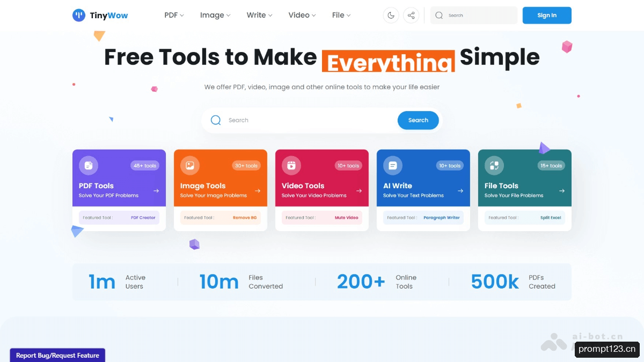
Task: Click the PDF Tools card icon
Action: point(89,166)
